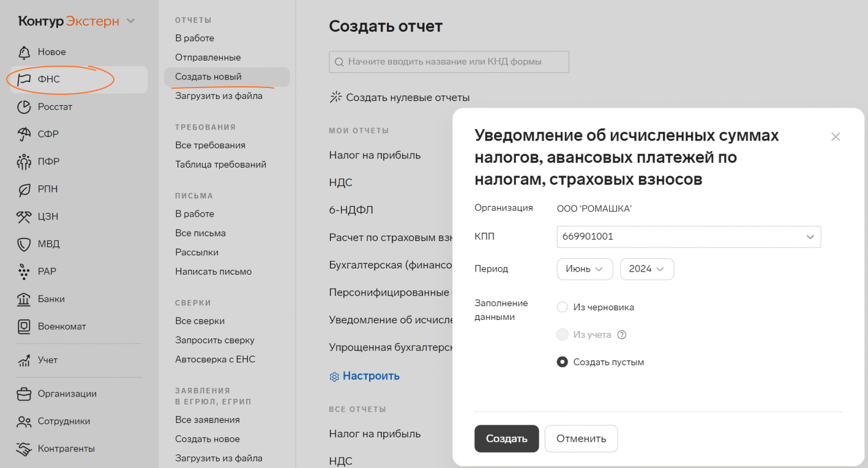Click the shield icon for МВД

tap(24, 244)
